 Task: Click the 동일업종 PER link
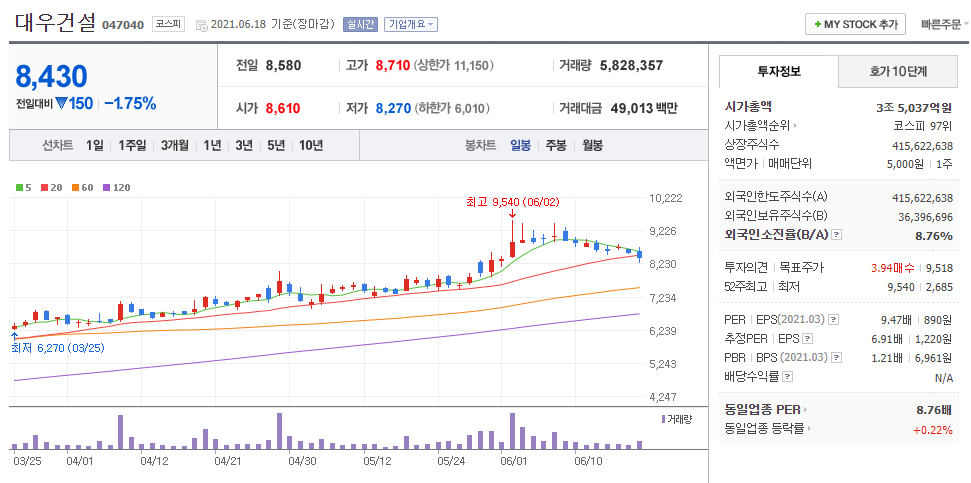[762, 410]
